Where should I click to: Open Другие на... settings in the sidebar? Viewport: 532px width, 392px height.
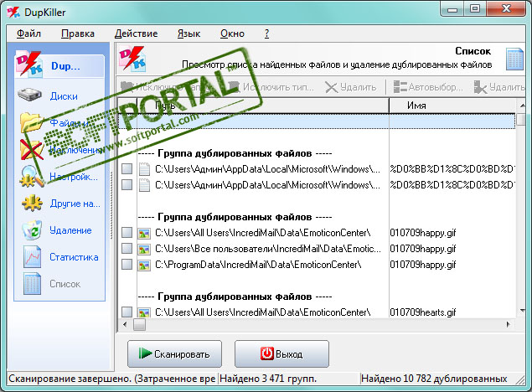(59, 204)
